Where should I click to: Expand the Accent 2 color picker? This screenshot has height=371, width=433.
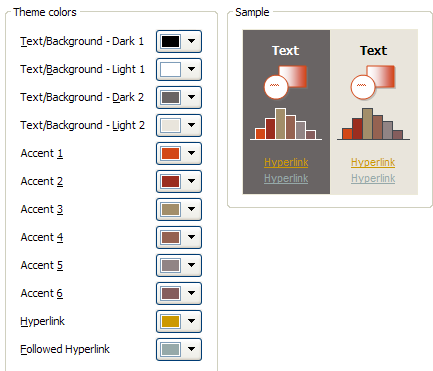(179, 181)
